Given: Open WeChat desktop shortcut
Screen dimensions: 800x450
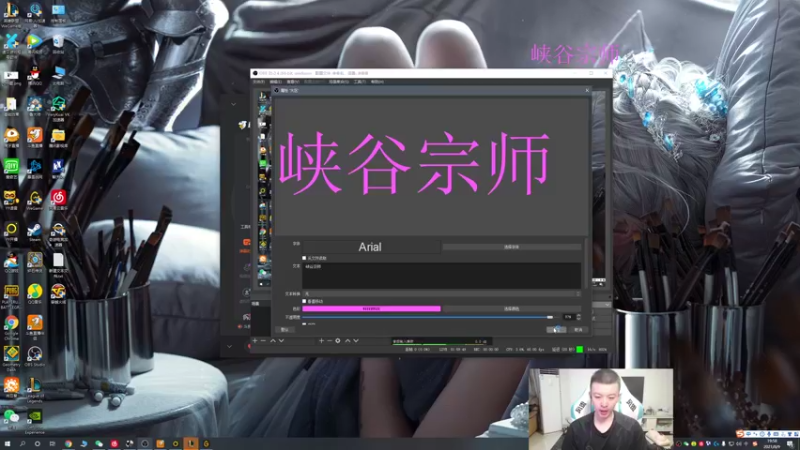Looking at the screenshot, I should tap(11, 417).
